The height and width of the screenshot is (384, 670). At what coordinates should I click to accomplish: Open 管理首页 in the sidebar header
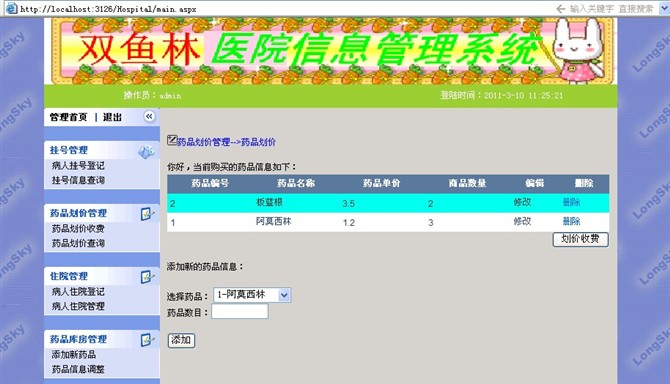[x=68, y=117]
